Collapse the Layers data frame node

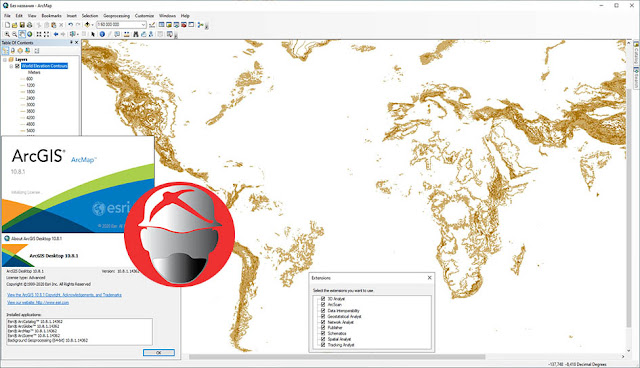pyautogui.click(x=5, y=60)
